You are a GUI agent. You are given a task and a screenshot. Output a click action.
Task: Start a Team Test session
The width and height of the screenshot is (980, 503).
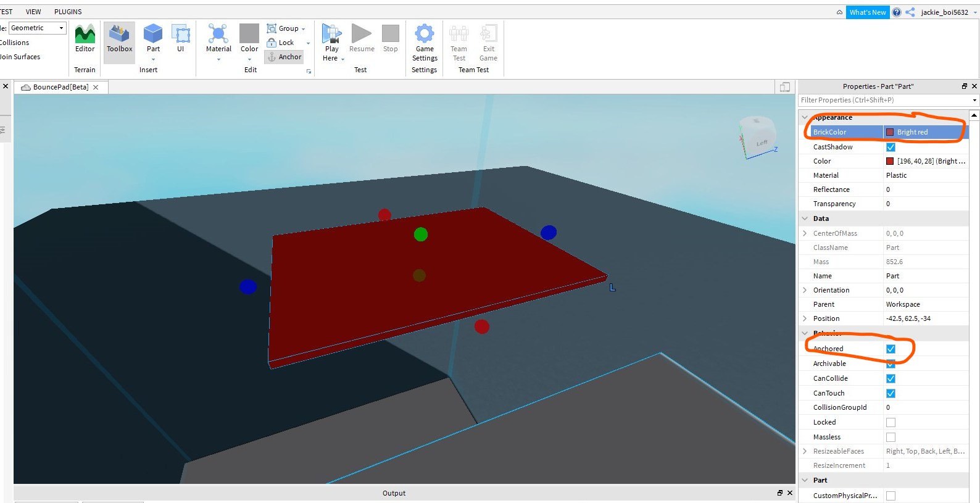click(459, 42)
